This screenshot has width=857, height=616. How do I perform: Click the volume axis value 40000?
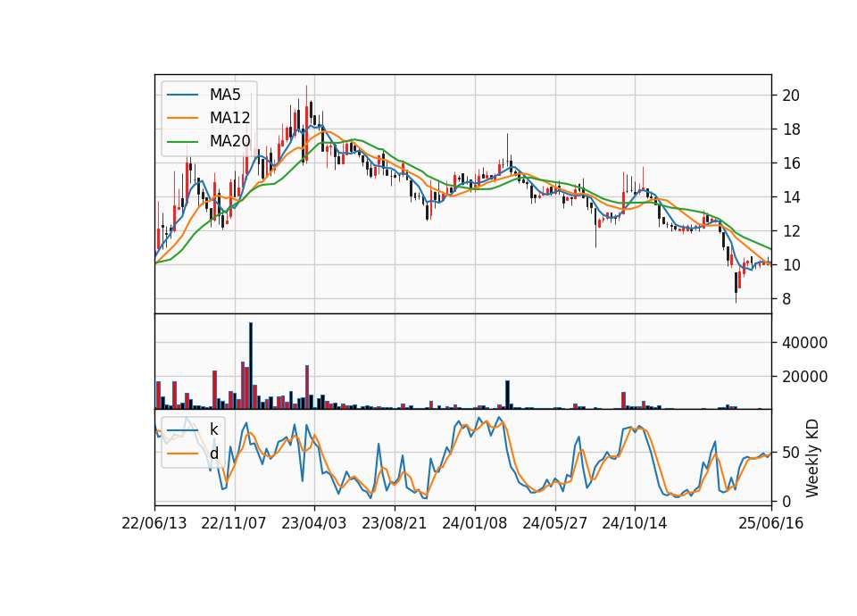tap(804, 343)
